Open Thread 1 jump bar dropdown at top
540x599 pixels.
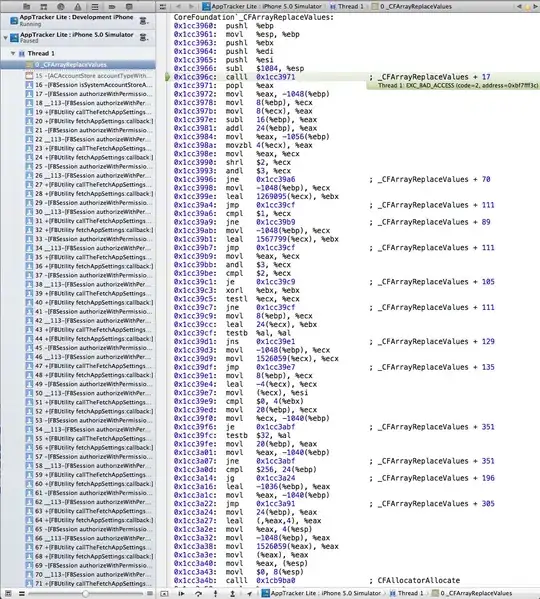[347, 6]
